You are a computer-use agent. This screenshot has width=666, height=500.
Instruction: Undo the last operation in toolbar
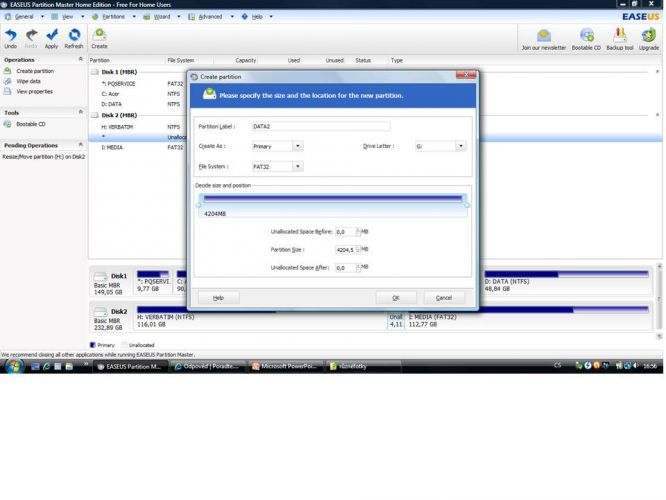(x=11, y=39)
